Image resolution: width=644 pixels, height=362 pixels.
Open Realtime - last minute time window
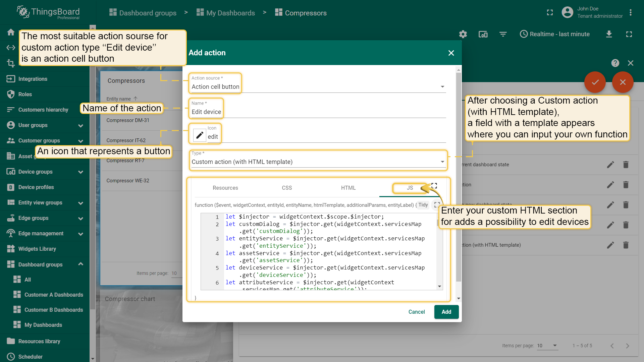click(555, 34)
